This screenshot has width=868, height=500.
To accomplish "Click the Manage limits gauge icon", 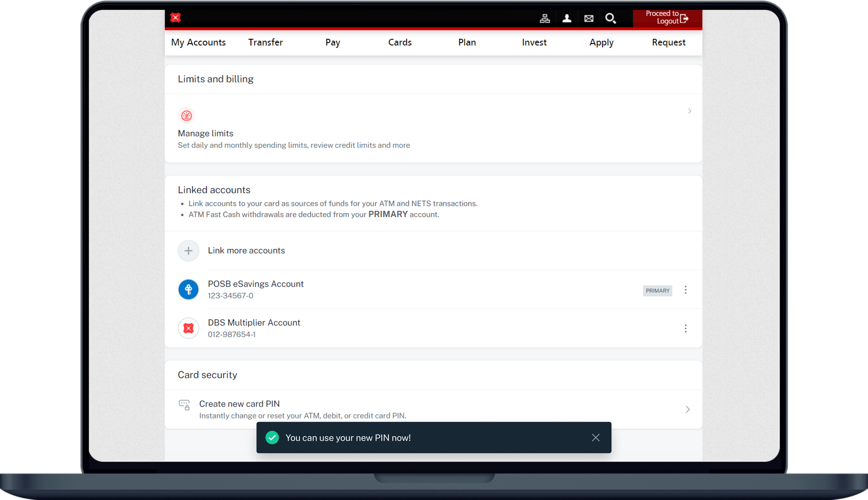I will click(186, 116).
